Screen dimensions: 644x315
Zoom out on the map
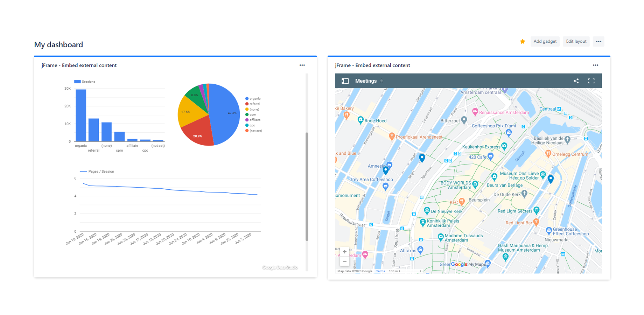click(345, 261)
